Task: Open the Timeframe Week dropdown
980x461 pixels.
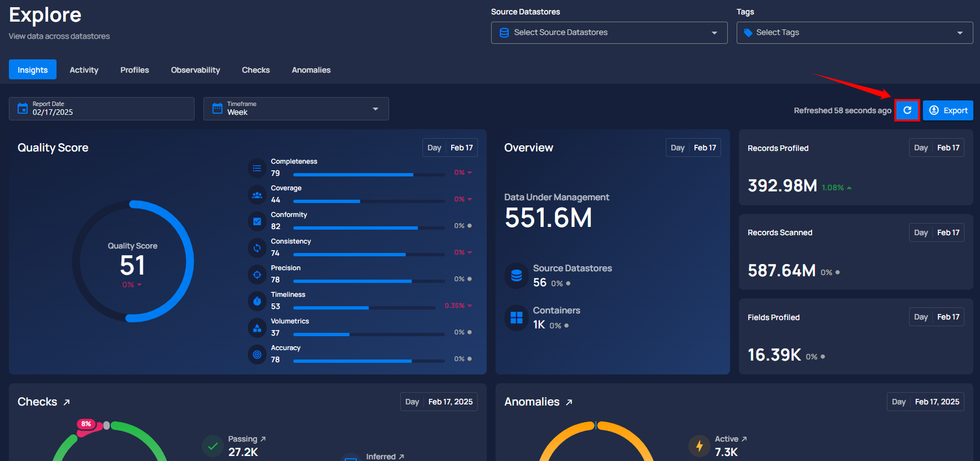Action: (x=296, y=109)
